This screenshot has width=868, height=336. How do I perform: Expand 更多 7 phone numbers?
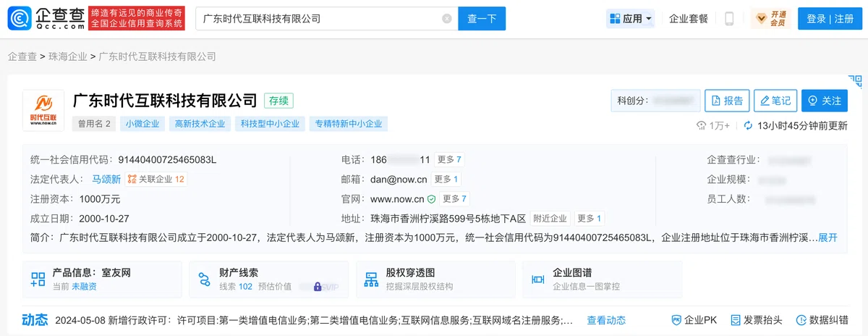coord(449,159)
